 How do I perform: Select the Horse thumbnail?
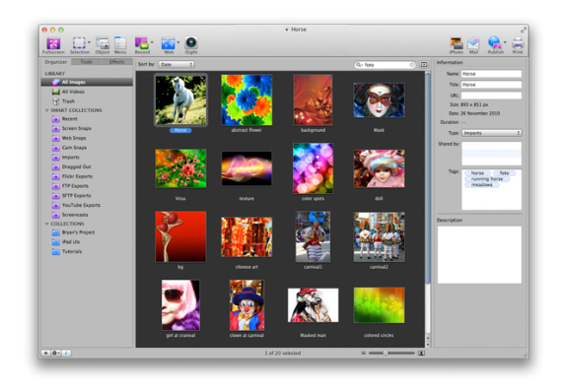[180, 100]
